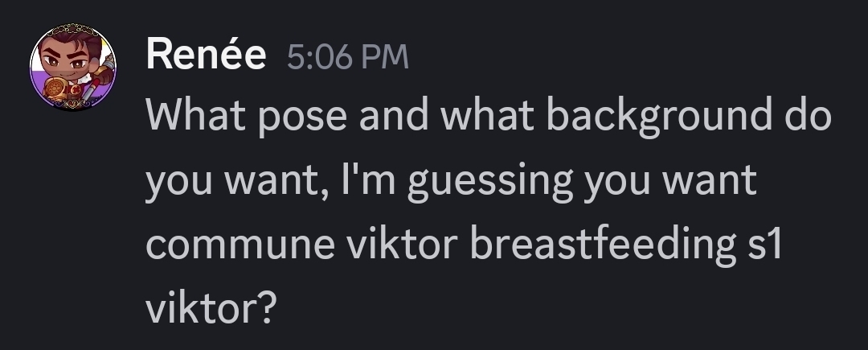Click the word "guessing" in the message
The height and width of the screenshot is (350, 868).
point(491,182)
